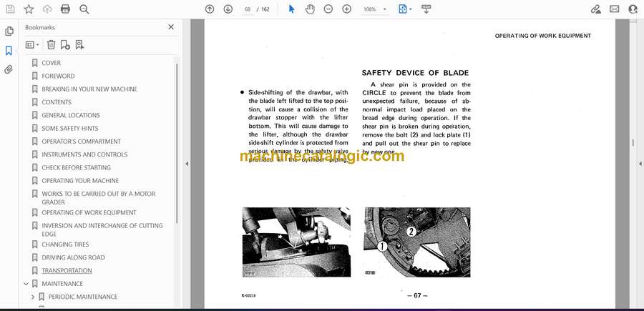Screen dimensions: 644x311
Task: Click the bookmarks panel scrollbar
Action: 177,144
